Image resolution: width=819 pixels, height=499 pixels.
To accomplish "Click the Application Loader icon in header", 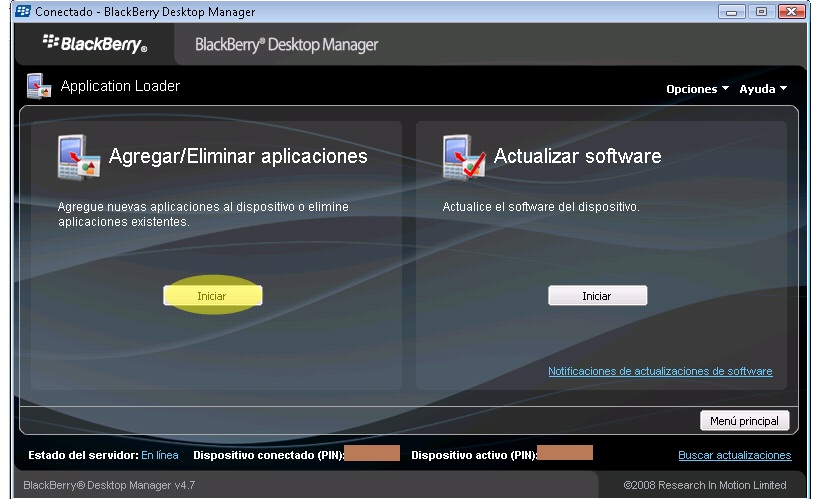I will coord(39,86).
